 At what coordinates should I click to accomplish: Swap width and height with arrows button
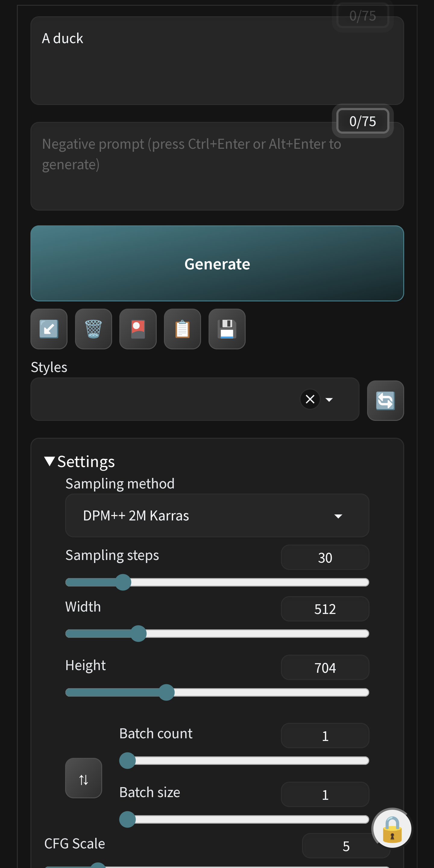[83, 778]
